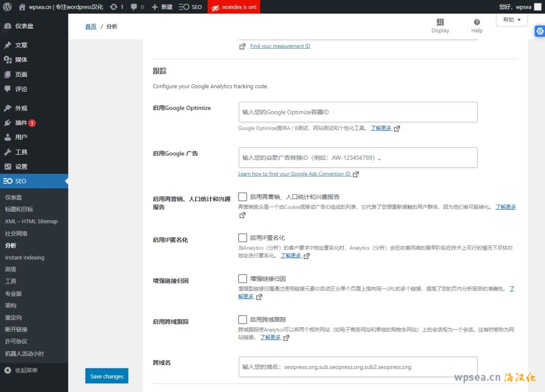Click the Save changes button

[x=107, y=376]
